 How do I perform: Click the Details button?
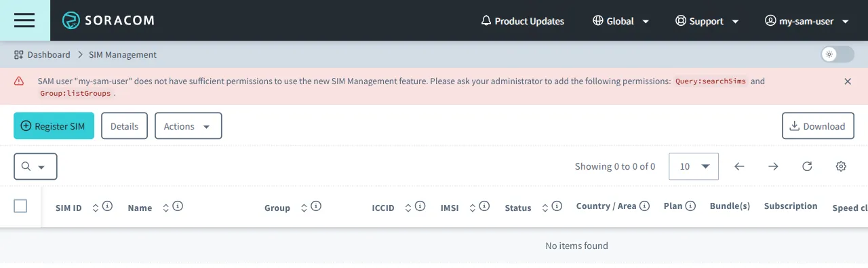tap(124, 126)
